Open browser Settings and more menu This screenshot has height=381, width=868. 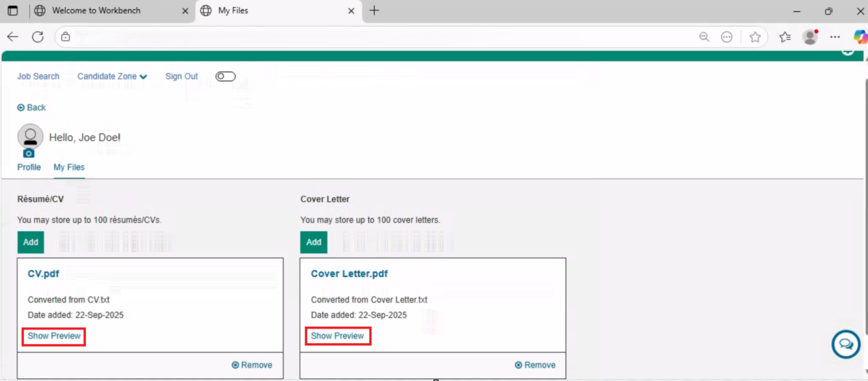coord(835,37)
